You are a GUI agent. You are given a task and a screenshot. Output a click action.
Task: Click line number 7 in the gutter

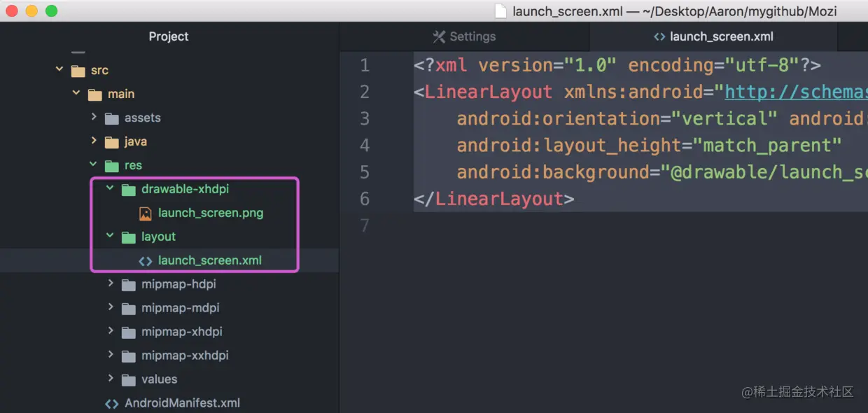(x=365, y=225)
